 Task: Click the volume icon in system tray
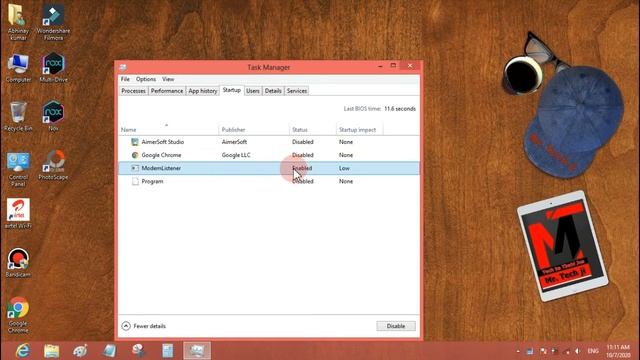[578, 351]
